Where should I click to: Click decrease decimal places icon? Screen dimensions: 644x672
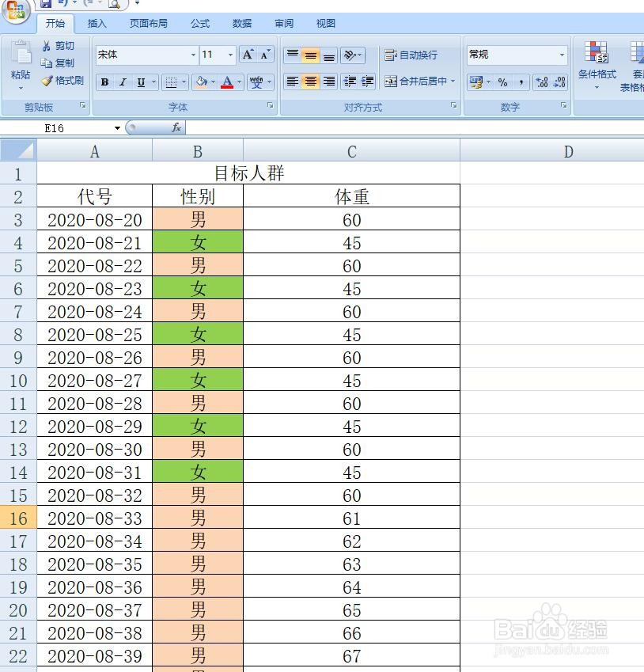559,82
